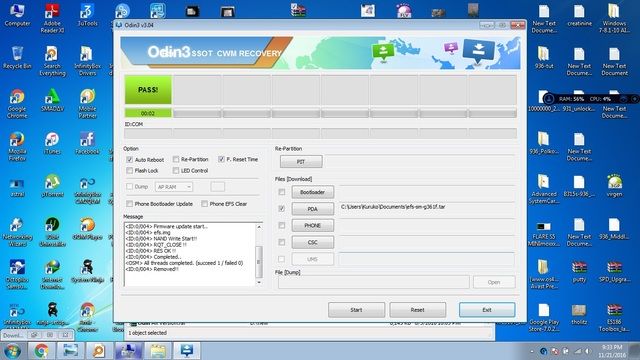The image size is (640, 360).
Task: Close Odin with the Exit button
Action: [487, 310]
